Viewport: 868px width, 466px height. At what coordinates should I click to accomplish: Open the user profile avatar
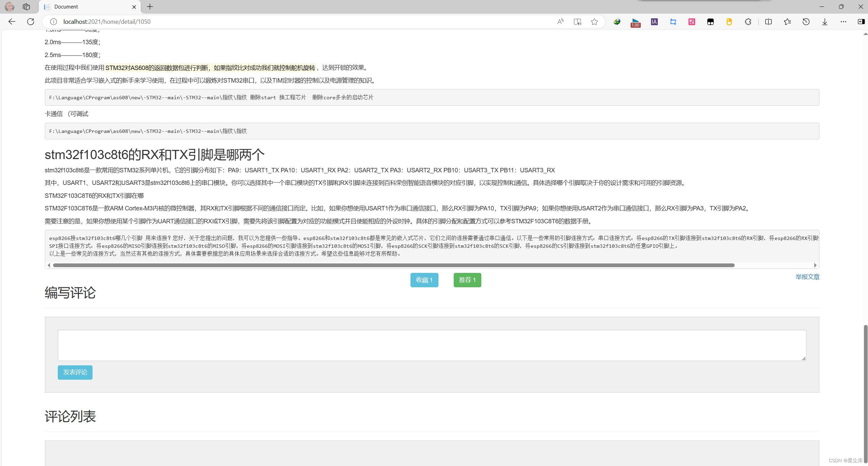pos(10,6)
